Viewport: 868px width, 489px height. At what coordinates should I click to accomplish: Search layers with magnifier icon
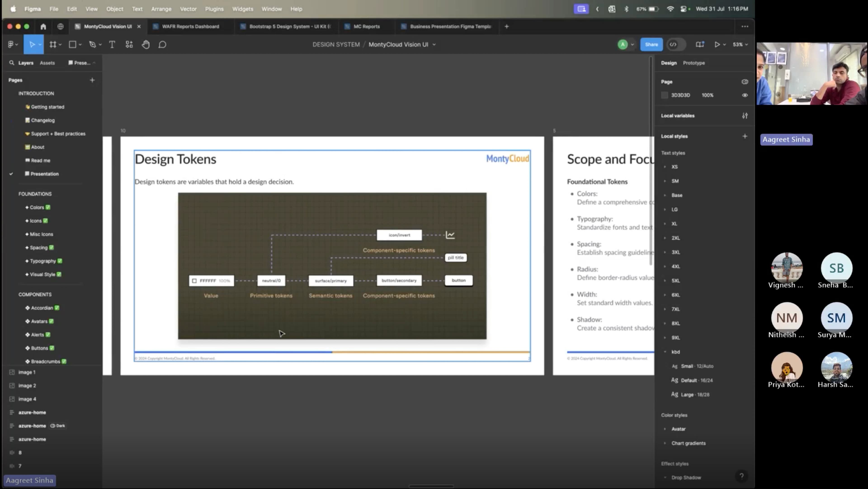12,63
